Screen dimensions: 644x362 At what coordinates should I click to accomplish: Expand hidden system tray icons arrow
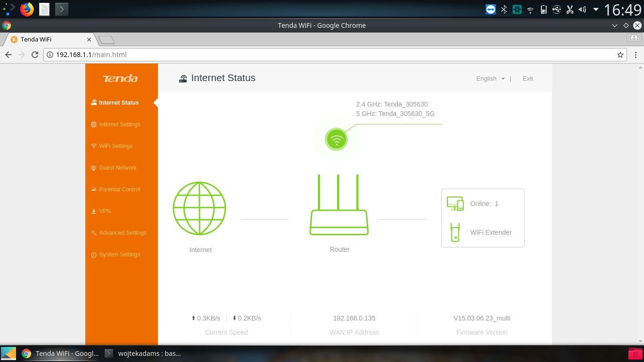(596, 9)
